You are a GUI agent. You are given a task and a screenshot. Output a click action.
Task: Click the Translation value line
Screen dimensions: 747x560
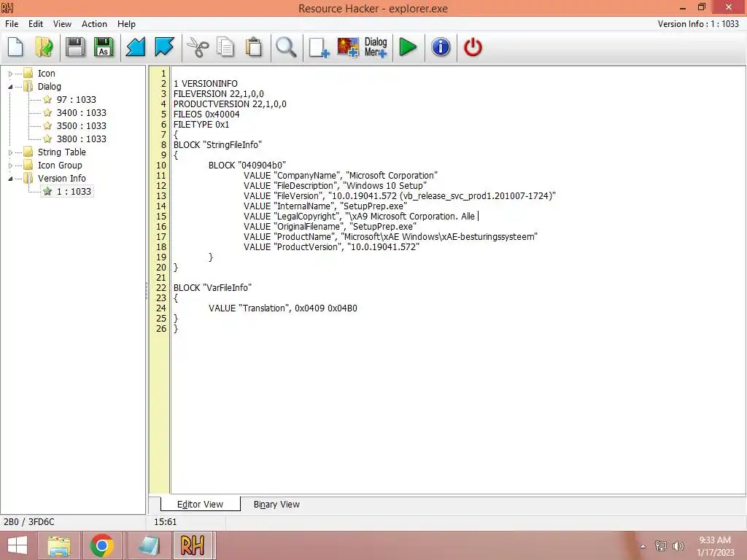(283, 308)
